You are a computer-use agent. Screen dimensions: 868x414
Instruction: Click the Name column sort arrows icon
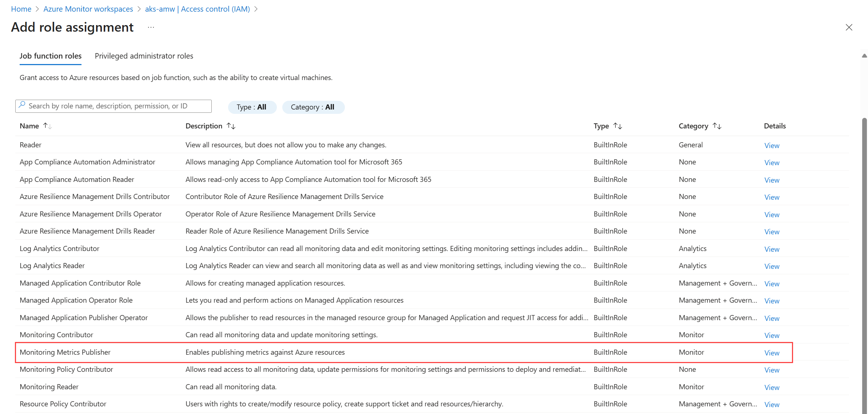click(x=47, y=126)
